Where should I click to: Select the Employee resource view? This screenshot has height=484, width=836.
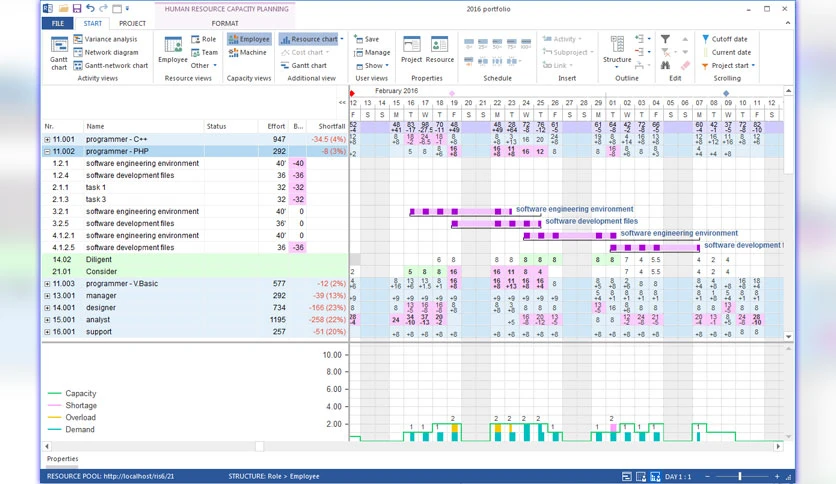coord(173,50)
